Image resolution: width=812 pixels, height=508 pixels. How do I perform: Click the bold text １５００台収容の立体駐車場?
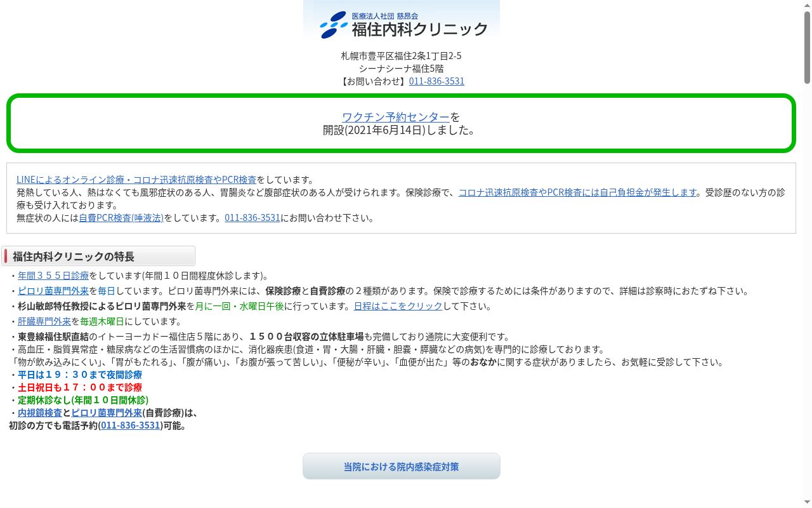tap(306, 337)
